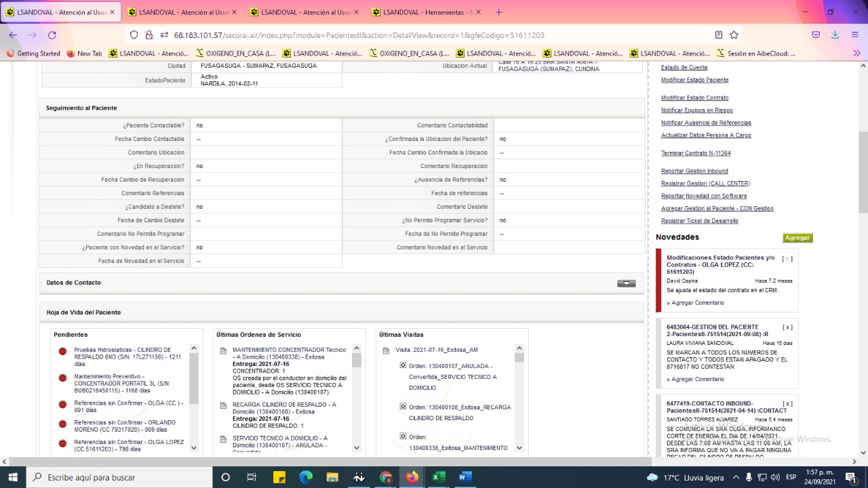The height and width of the screenshot is (488, 868).
Task: Click the Windows Start button
Action: (13, 477)
